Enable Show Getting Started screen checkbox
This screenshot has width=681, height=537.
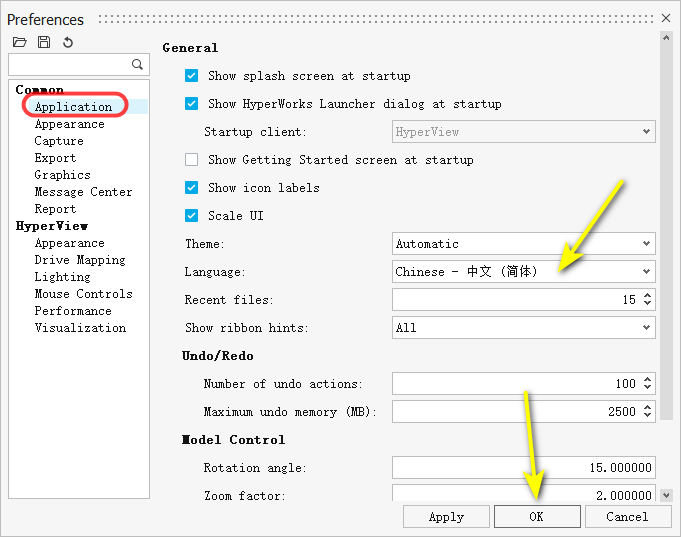tap(192, 159)
